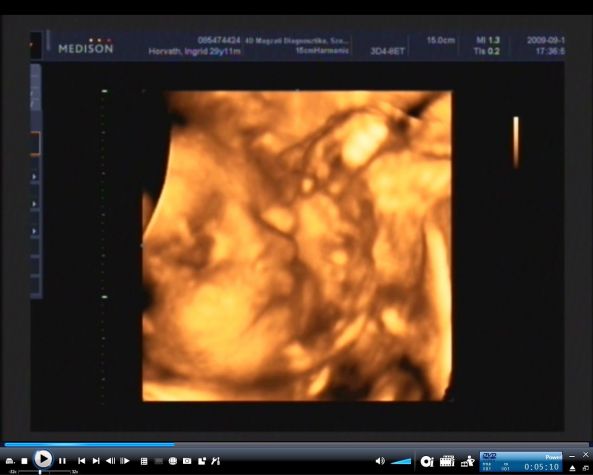Open the film strip viewer icon
This screenshot has width=593, height=475.
tap(447, 461)
